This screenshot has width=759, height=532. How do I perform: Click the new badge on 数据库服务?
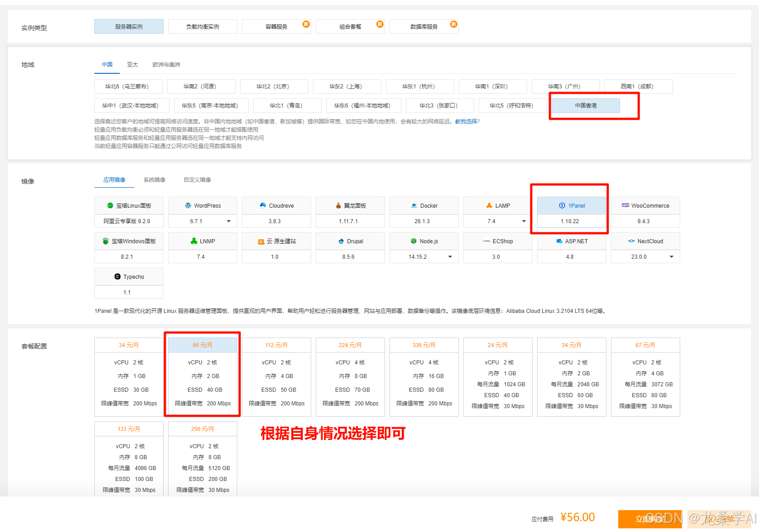point(454,24)
